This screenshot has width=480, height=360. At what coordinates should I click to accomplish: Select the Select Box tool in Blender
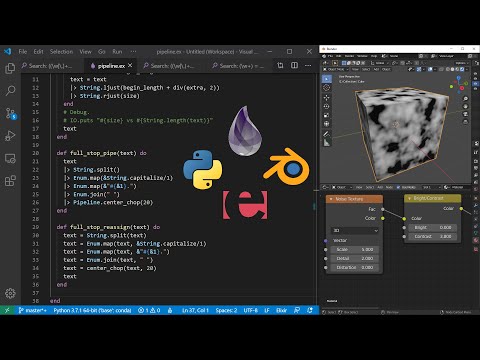(327, 79)
